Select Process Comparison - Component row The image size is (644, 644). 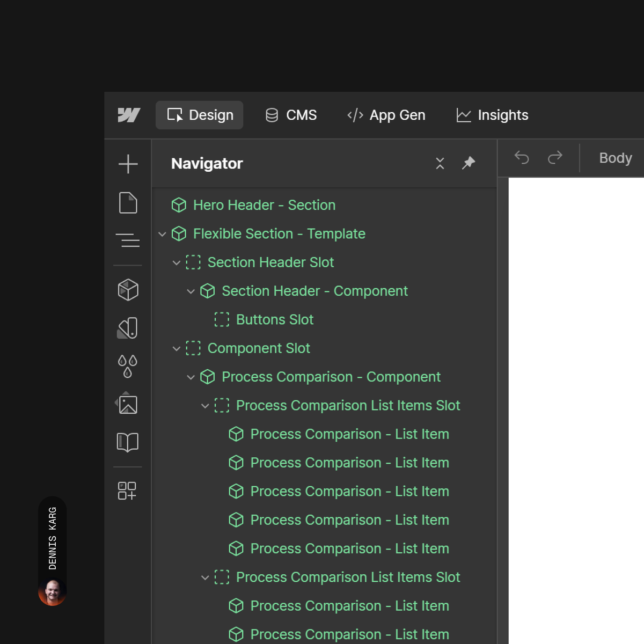(x=324, y=377)
